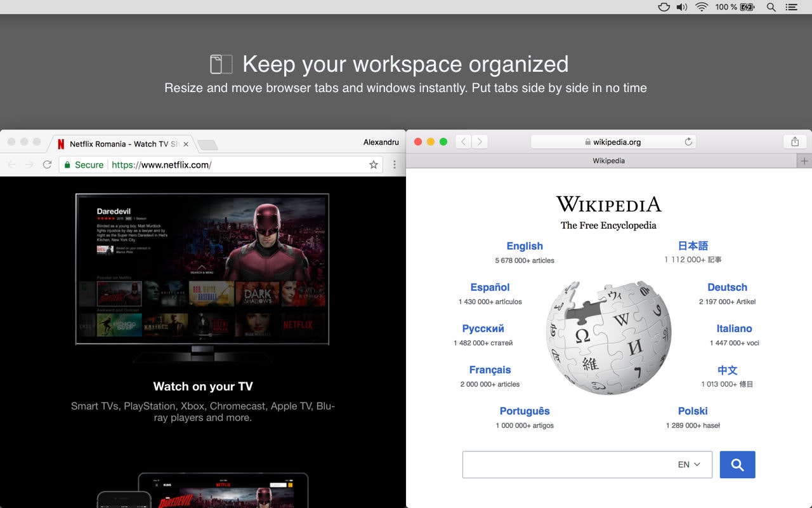Open the Deutsch Wikipedia link
The image size is (812, 508).
pyautogui.click(x=727, y=287)
